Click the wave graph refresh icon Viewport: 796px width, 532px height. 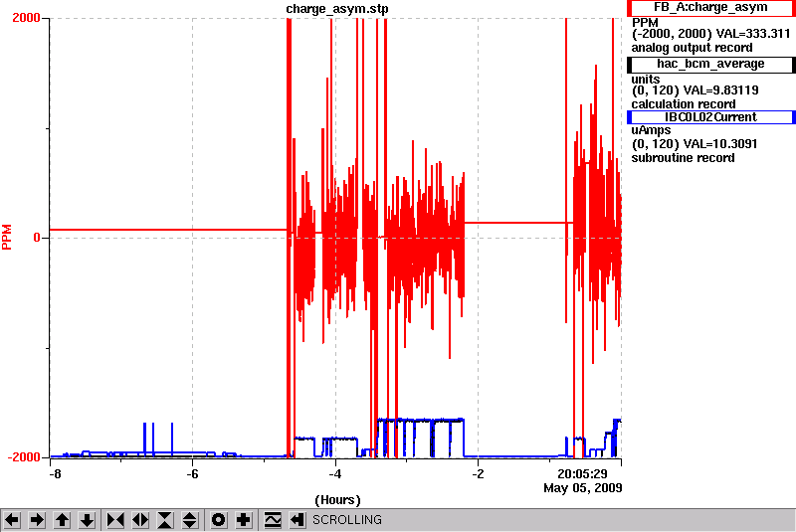tap(273, 520)
